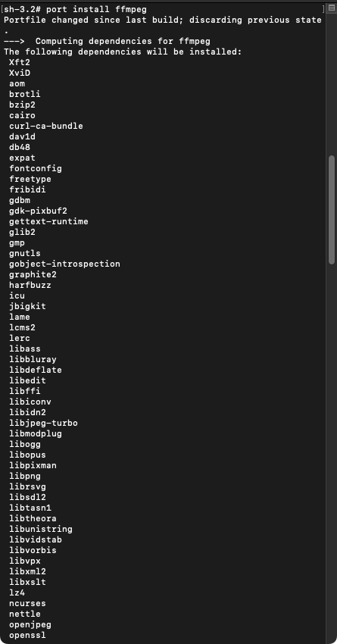
Task: Click the libtheora dependency line
Action: [x=33, y=518]
